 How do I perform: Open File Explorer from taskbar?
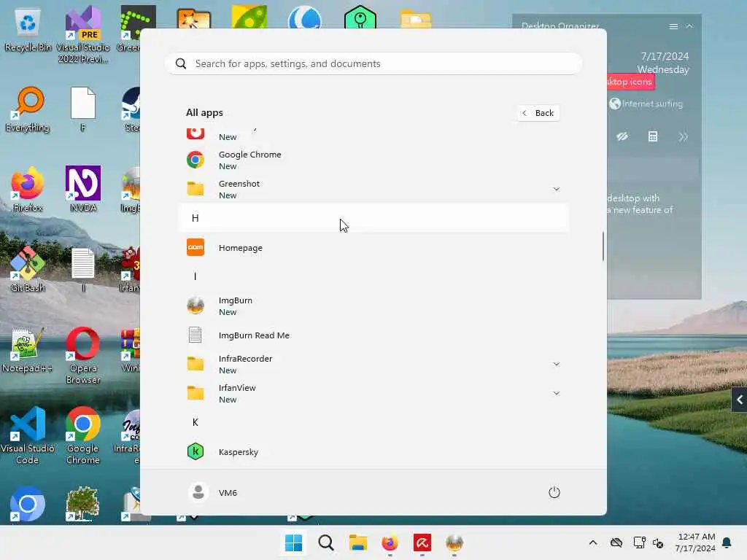(357, 542)
